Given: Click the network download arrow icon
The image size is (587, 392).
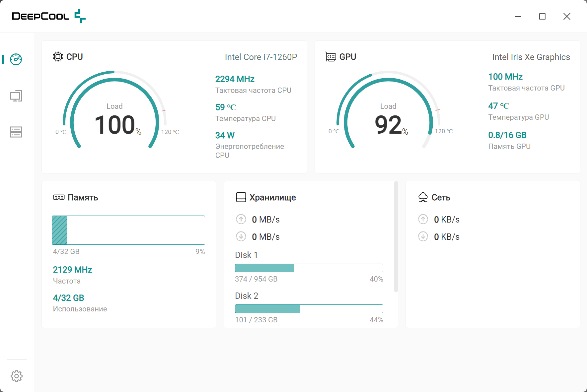Looking at the screenshot, I should pos(423,236).
